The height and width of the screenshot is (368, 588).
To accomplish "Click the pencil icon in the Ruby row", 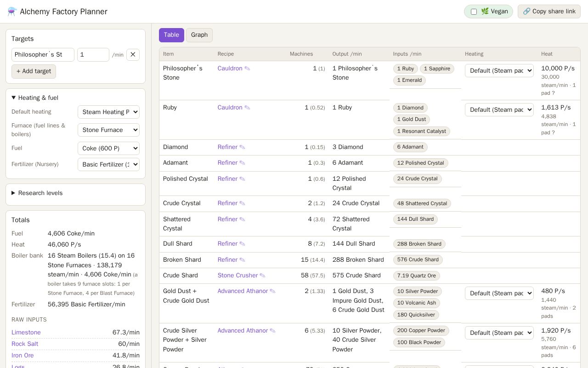I will pyautogui.click(x=247, y=108).
